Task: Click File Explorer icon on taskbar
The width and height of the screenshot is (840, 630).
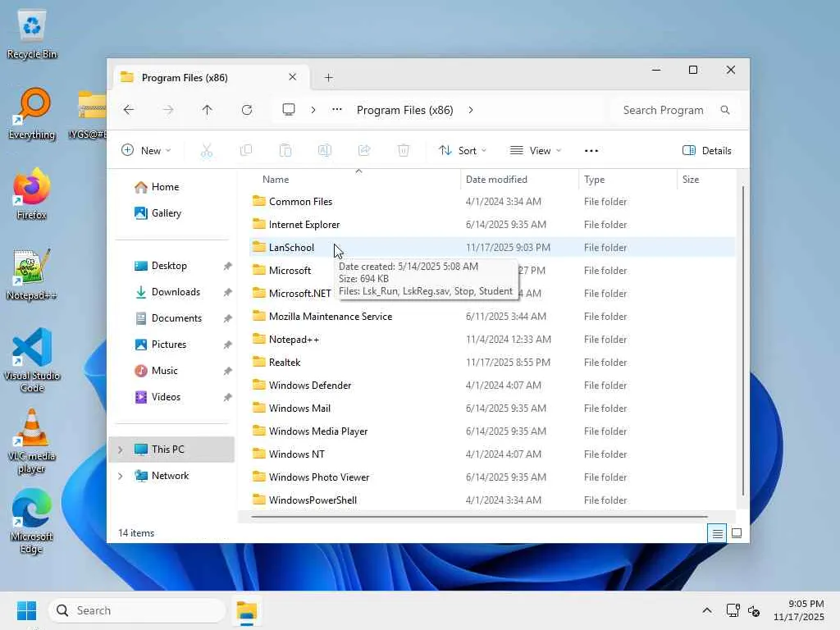Action: (x=247, y=610)
